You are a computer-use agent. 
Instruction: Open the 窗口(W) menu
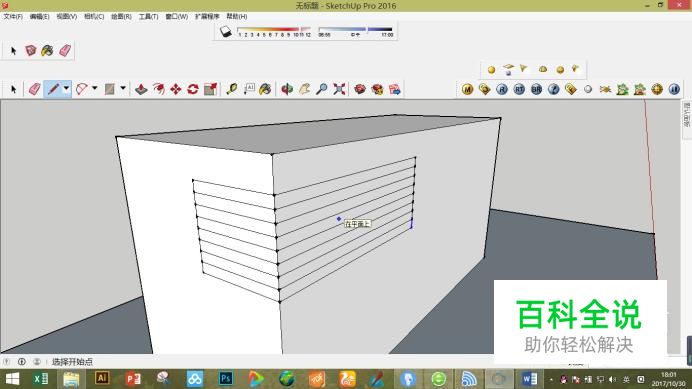(x=177, y=16)
